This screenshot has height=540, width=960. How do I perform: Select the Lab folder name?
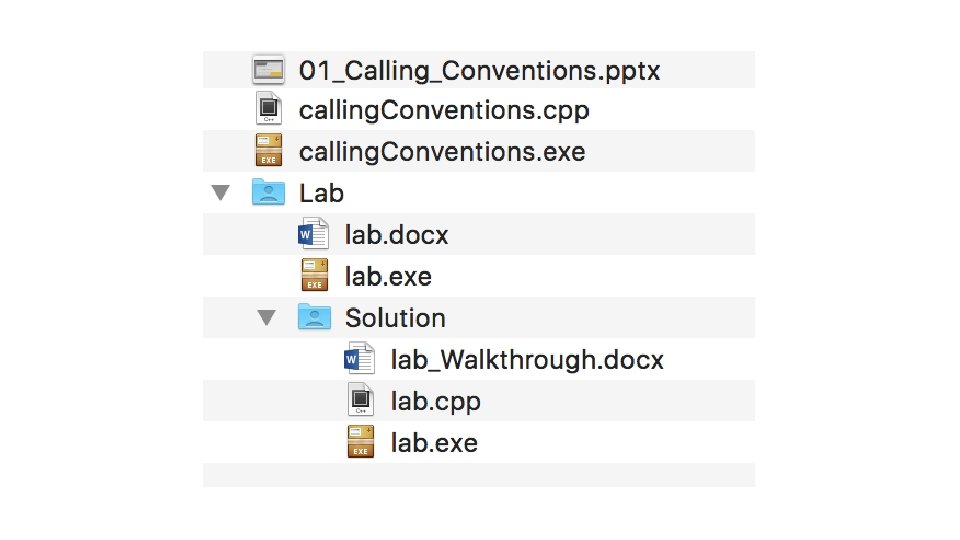[x=322, y=193]
